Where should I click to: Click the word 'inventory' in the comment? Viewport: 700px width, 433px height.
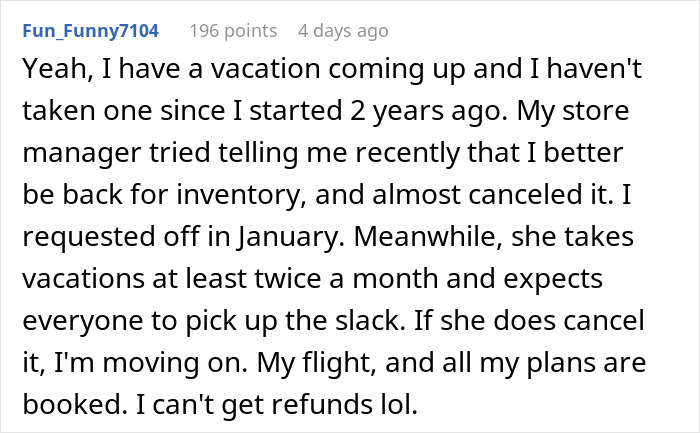click(x=238, y=195)
